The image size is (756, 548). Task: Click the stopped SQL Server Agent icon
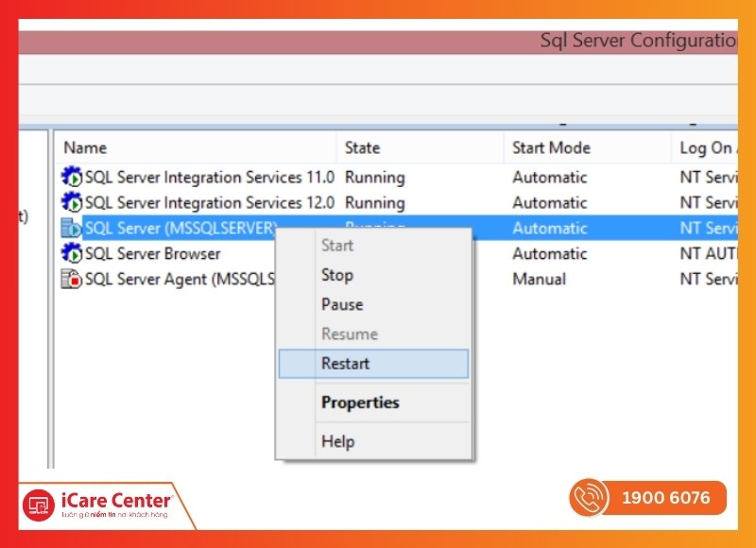click(x=72, y=279)
